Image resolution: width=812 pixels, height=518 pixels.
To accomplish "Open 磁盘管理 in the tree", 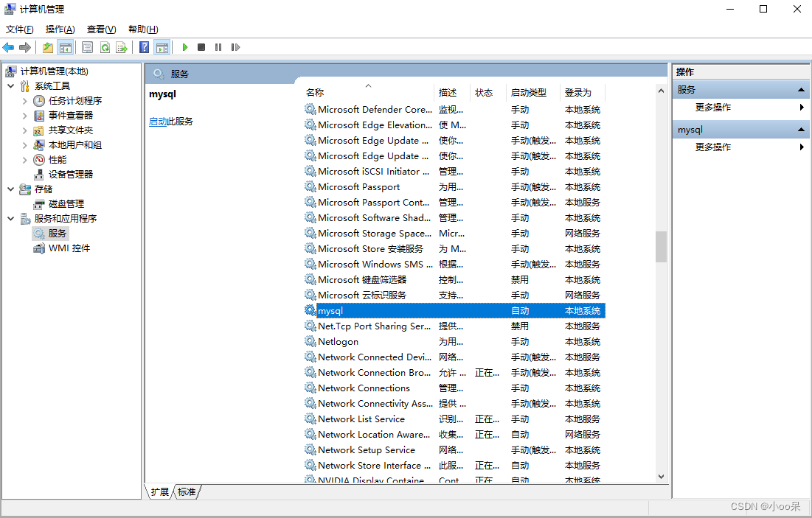I will (x=66, y=204).
